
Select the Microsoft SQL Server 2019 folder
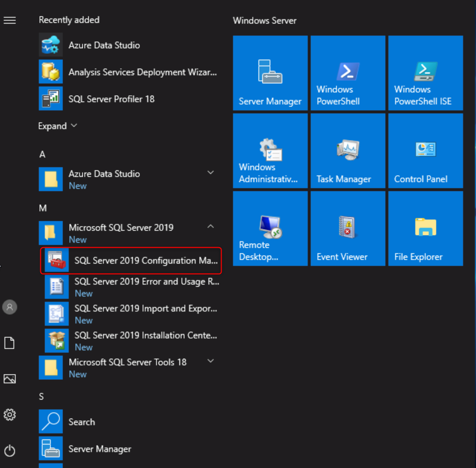click(x=129, y=233)
